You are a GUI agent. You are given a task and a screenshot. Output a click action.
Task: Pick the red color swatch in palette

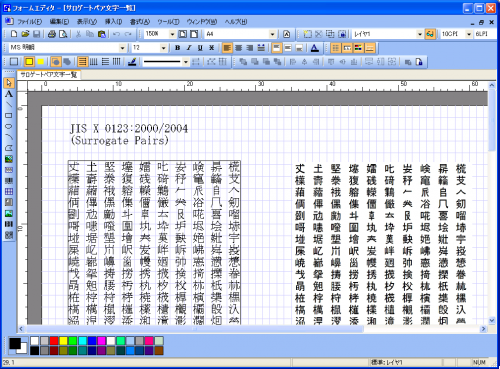54,341
